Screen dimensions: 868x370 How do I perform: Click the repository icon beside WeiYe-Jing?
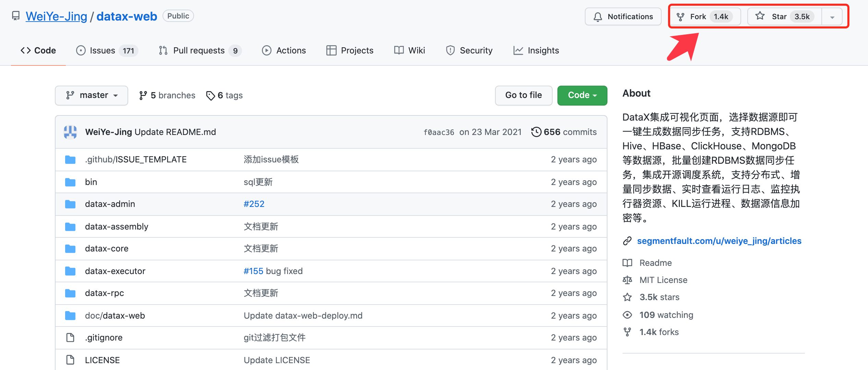click(16, 16)
